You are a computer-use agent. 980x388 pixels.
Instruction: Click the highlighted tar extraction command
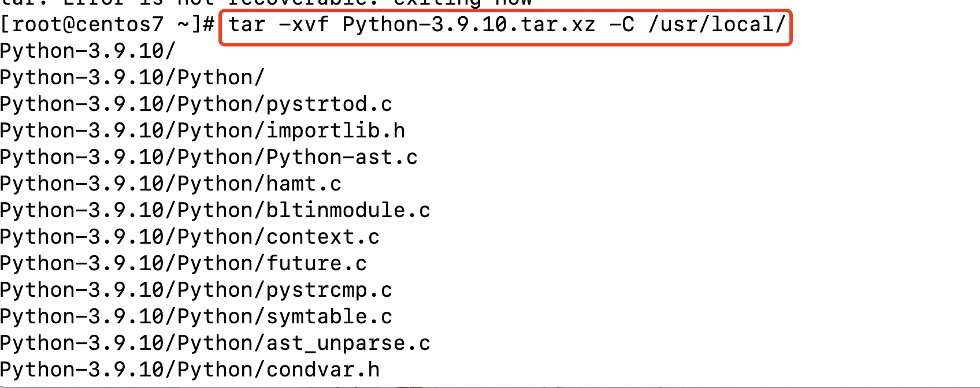click(507, 25)
